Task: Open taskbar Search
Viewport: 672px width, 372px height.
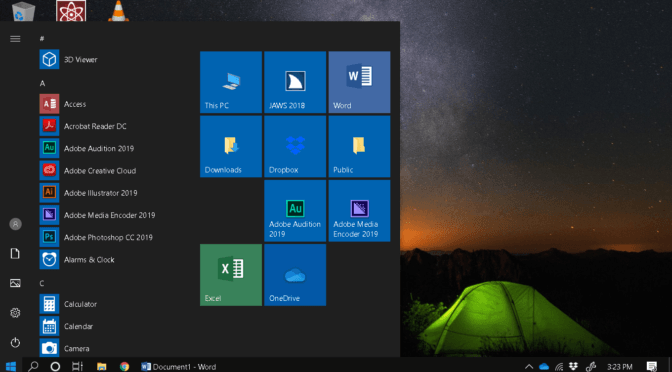Action: tap(33, 366)
